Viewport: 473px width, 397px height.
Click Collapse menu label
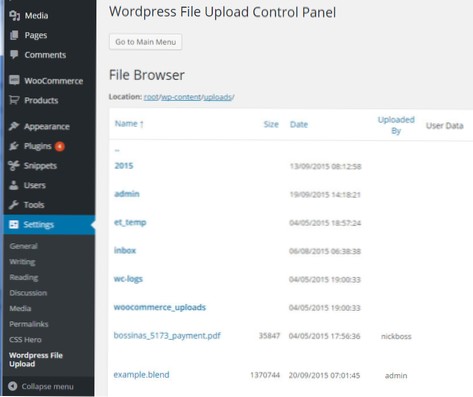click(x=48, y=386)
